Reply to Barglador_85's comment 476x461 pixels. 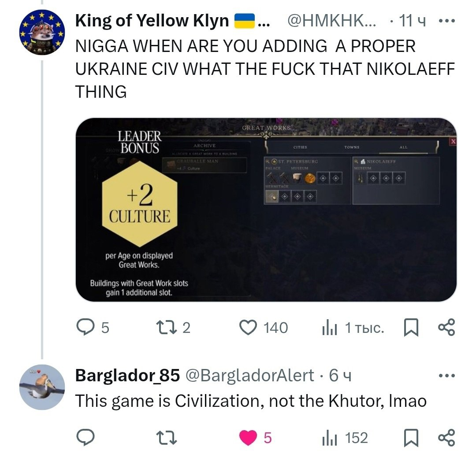coord(86,437)
